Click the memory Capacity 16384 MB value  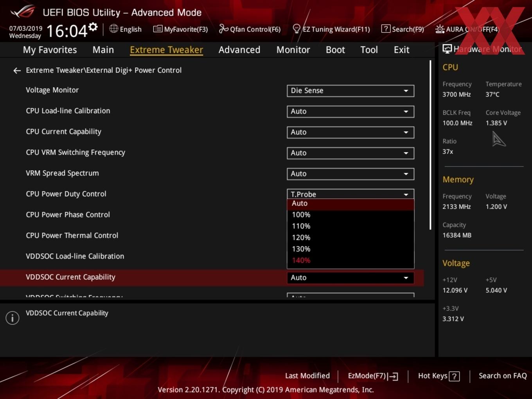coord(457,235)
